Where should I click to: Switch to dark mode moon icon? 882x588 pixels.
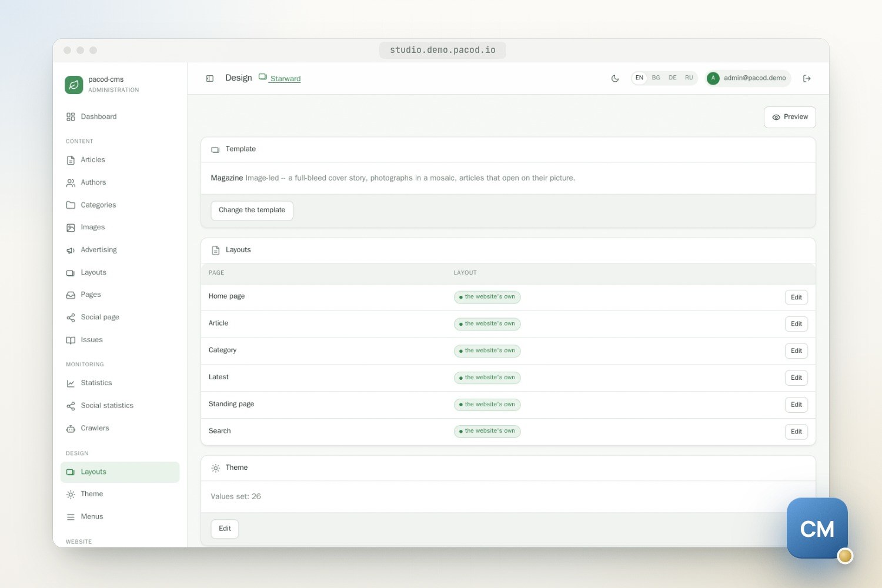click(x=615, y=78)
